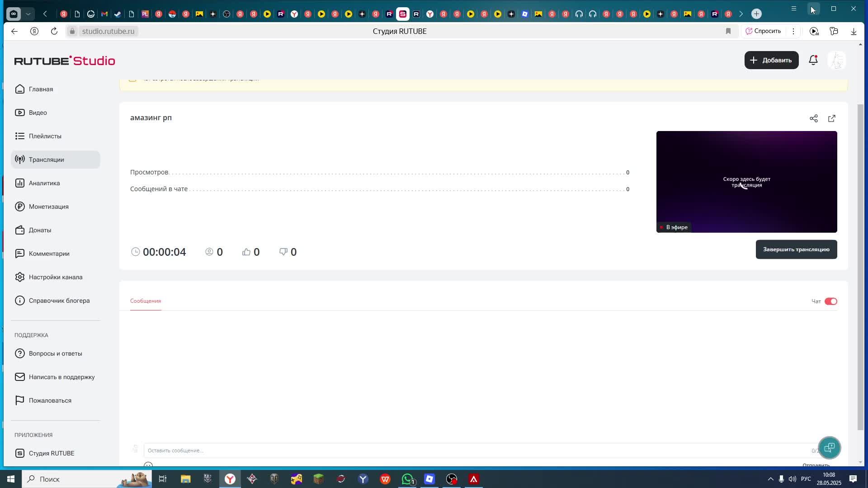Screen dimensions: 868x488
Task: Click the browser page reload icon
Action: tap(54, 31)
